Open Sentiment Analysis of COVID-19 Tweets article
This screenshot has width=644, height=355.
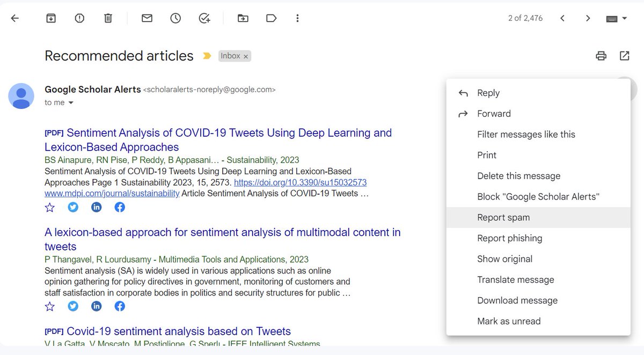coord(218,140)
